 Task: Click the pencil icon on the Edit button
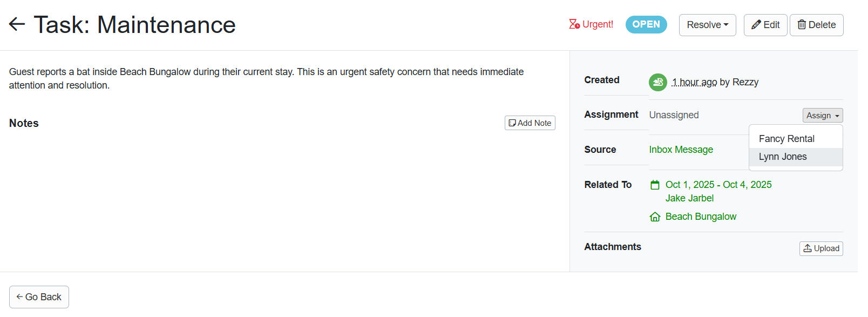coord(756,24)
